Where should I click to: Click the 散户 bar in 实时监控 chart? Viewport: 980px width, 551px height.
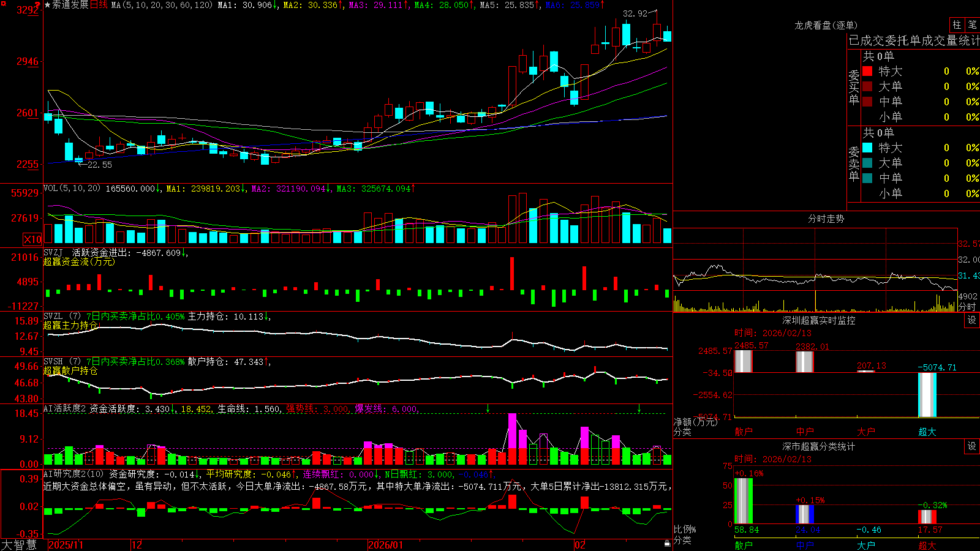pyautogui.click(x=743, y=361)
